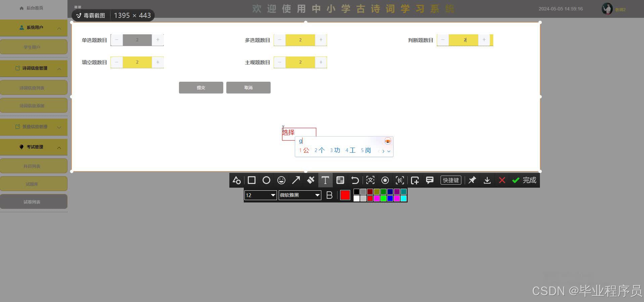Increase 单选题数目 with plus button
Image resolution: width=644 pixels, height=302 pixels.
pyautogui.click(x=158, y=40)
